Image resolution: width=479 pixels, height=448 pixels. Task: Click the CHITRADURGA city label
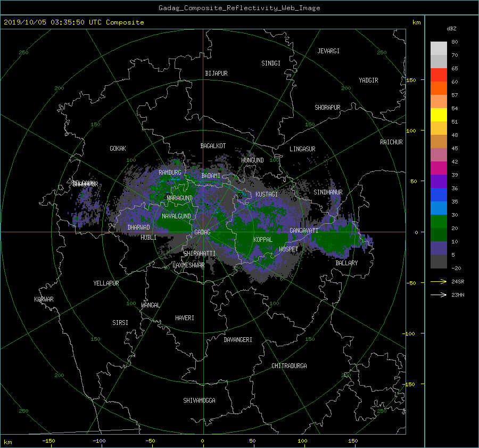pyautogui.click(x=289, y=366)
